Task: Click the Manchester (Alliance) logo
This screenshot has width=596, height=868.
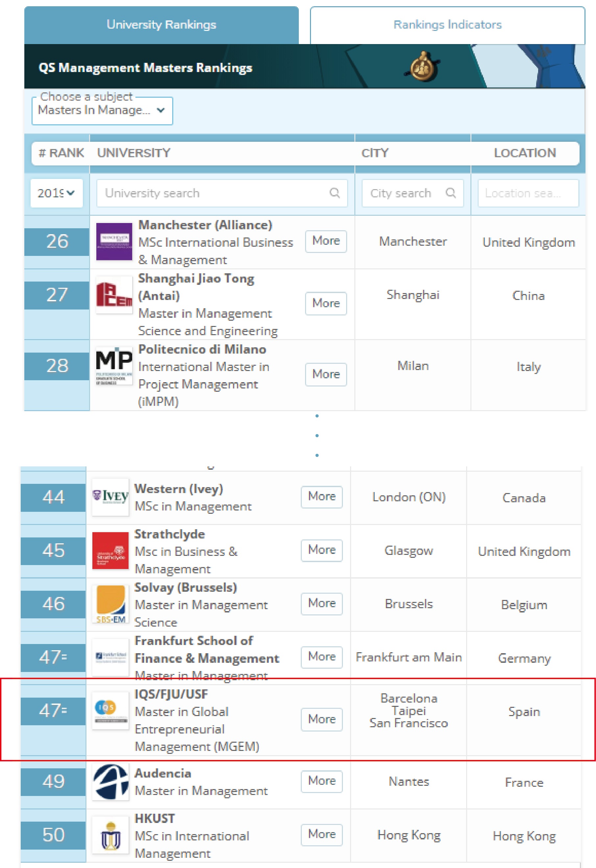Action: 114,241
